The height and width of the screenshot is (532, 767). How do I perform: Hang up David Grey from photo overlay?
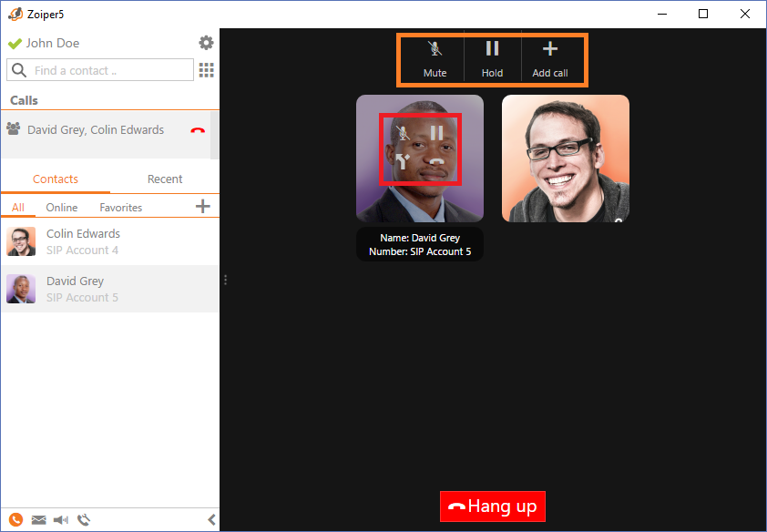438,165
